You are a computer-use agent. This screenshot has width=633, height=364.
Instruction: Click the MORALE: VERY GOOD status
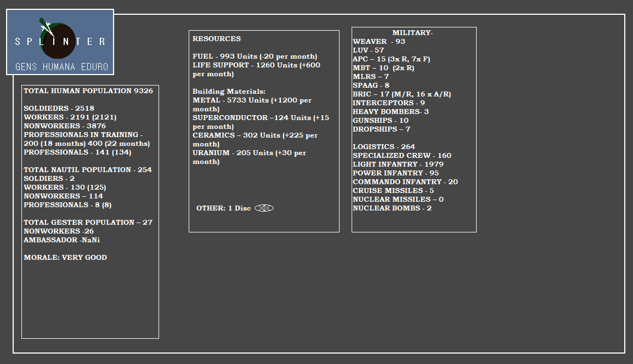65,258
